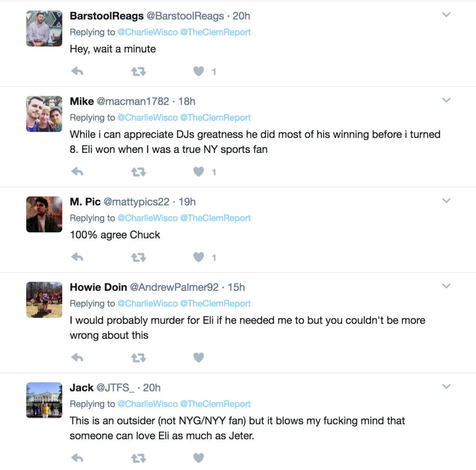
Task: Select the like count "1" on Mike's tweet
Action: click(x=215, y=172)
